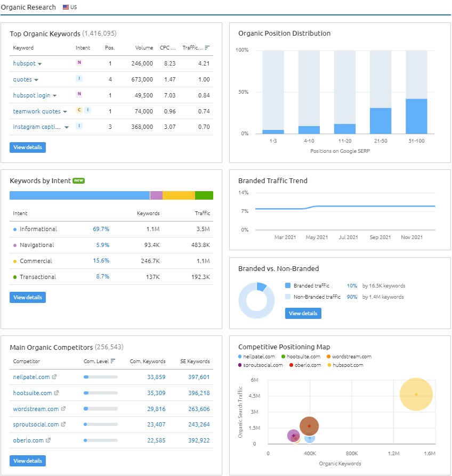Toggle hubspot.com in positioning map legend

tap(345, 365)
